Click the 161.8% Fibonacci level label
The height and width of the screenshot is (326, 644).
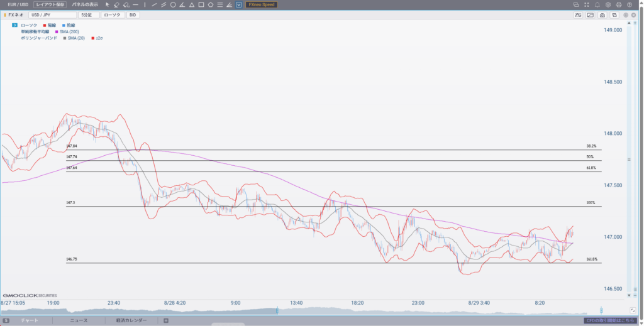pos(592,259)
